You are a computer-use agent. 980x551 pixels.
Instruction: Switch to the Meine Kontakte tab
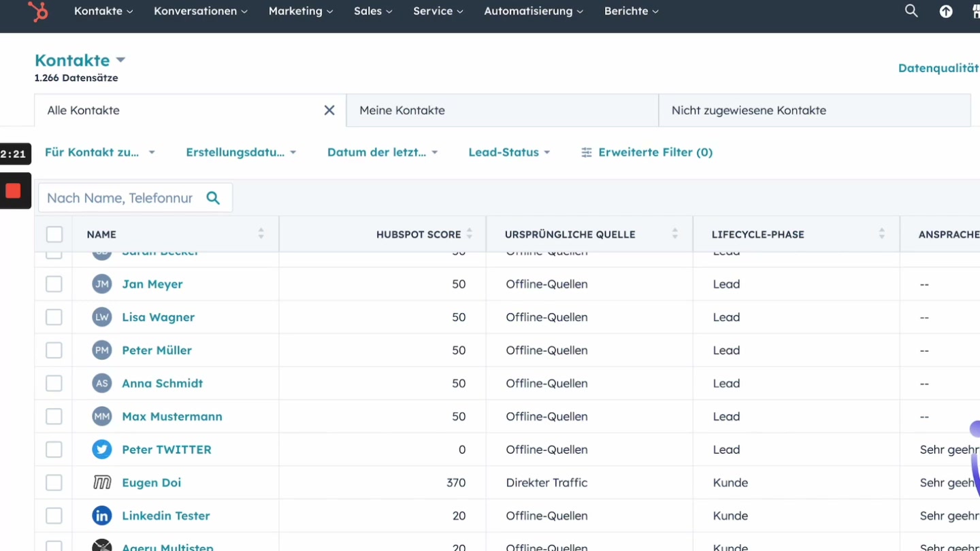pyautogui.click(x=402, y=110)
